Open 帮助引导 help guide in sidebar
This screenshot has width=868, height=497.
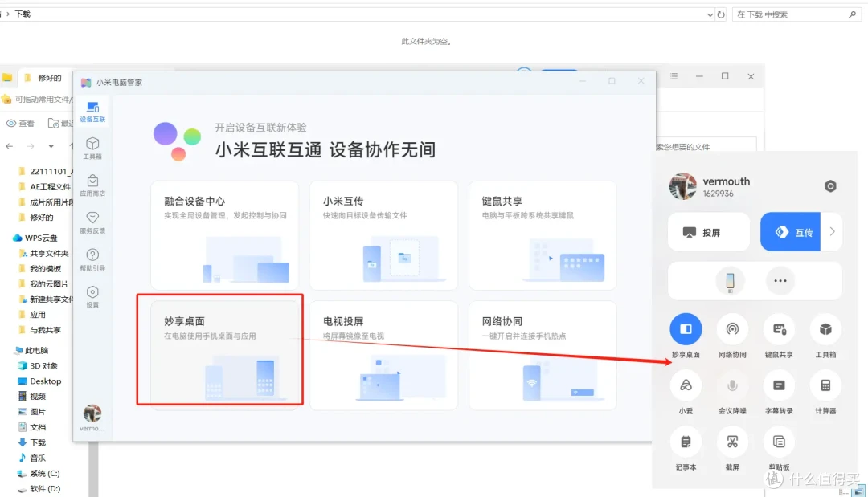point(92,259)
